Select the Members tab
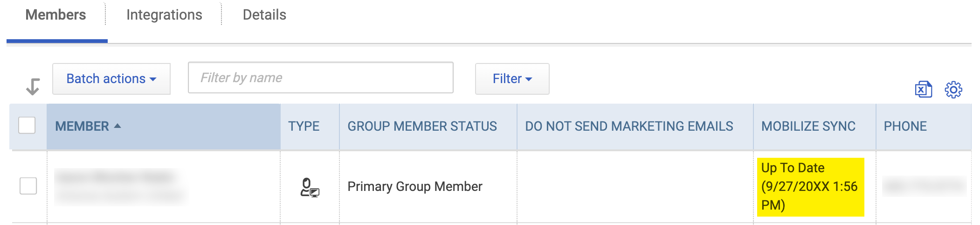The width and height of the screenshot is (980, 225). (x=55, y=15)
